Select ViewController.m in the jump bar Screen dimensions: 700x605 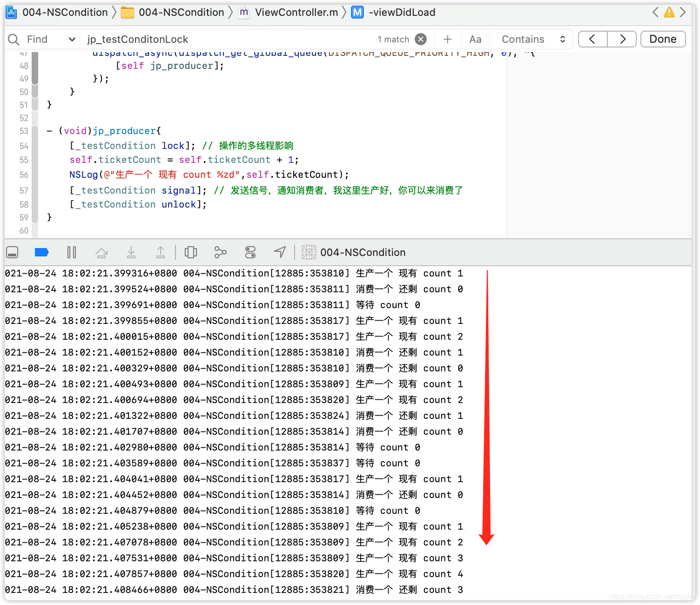pyautogui.click(x=289, y=13)
